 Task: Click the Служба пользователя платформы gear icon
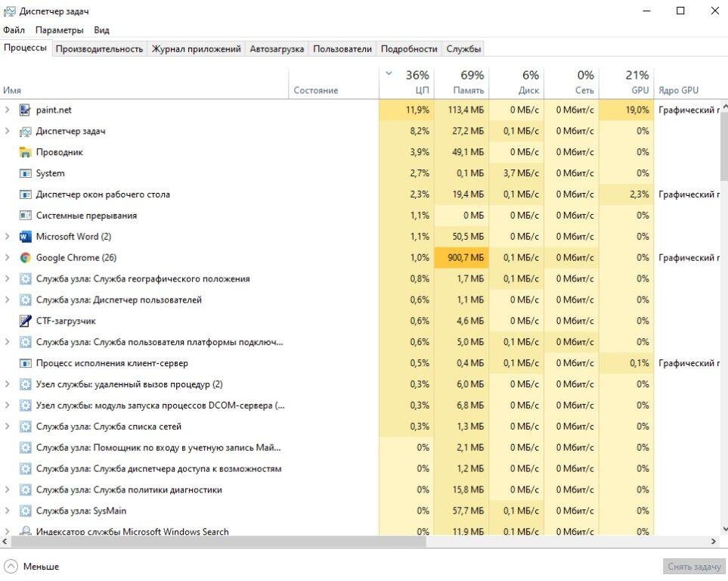pos(25,342)
